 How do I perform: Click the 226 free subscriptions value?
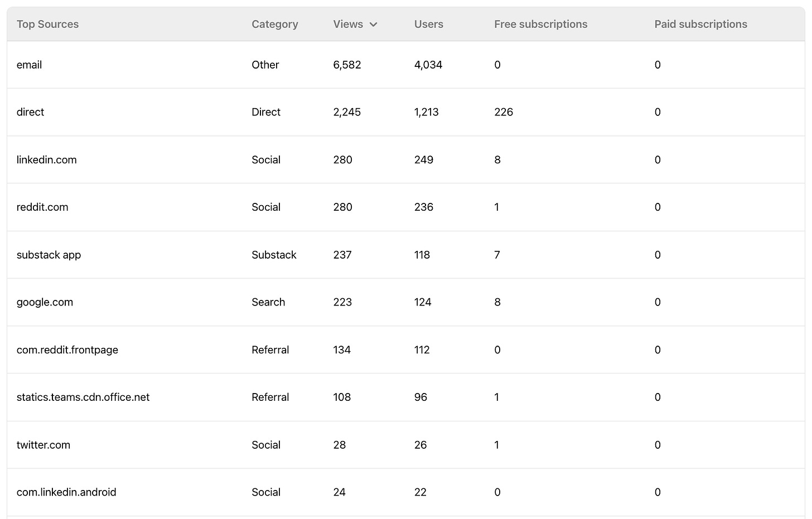[504, 112]
